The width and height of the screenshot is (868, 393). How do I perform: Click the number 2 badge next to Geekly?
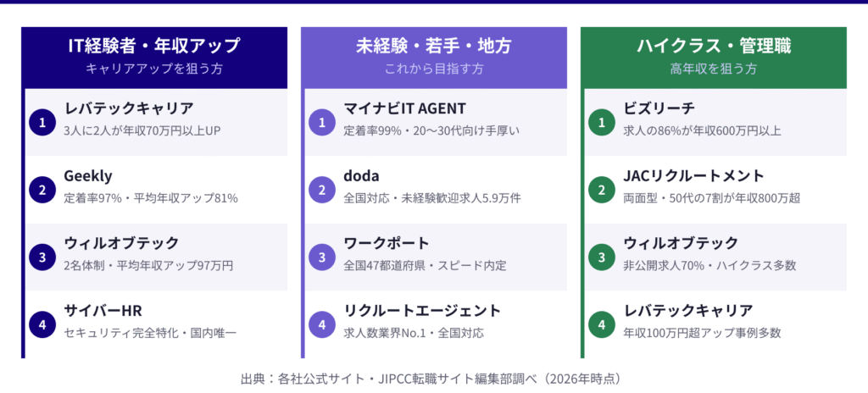click(42, 190)
